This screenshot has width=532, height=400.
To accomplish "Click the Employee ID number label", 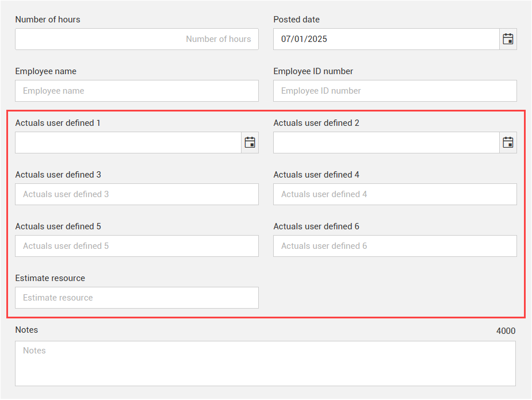I will [313, 71].
